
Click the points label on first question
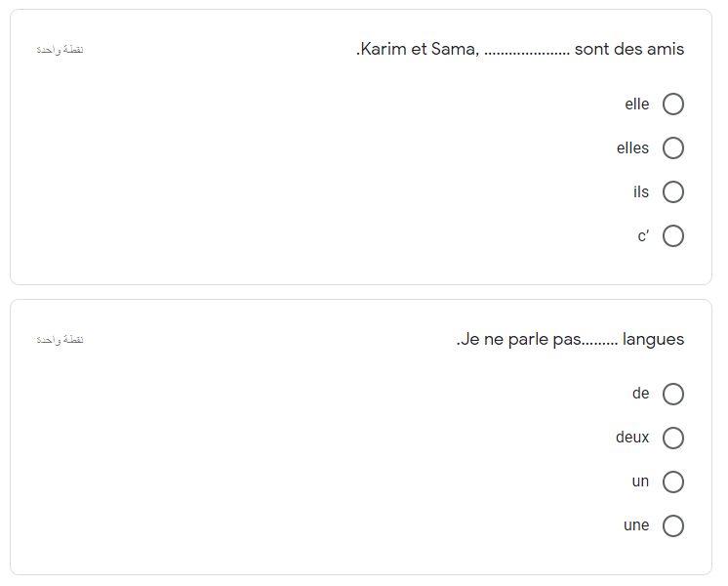[x=60, y=49]
